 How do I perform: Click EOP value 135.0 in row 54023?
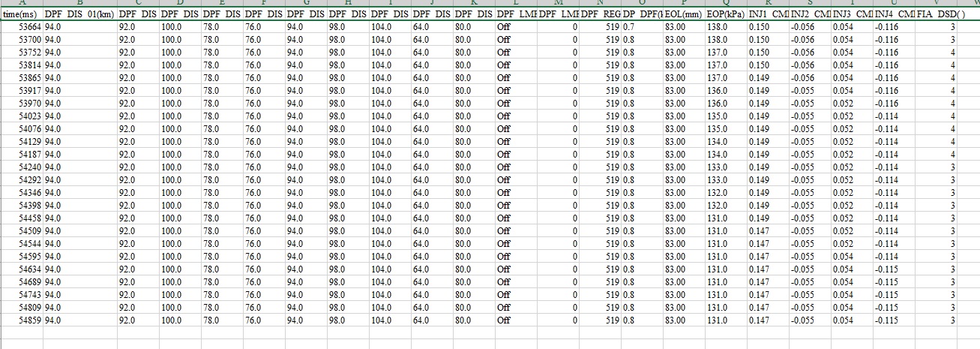pos(718,116)
